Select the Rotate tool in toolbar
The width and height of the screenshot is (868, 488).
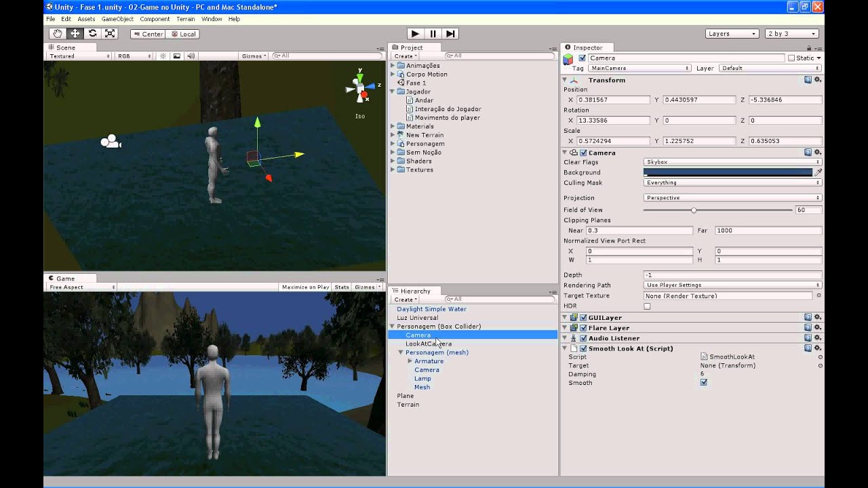pos(93,34)
